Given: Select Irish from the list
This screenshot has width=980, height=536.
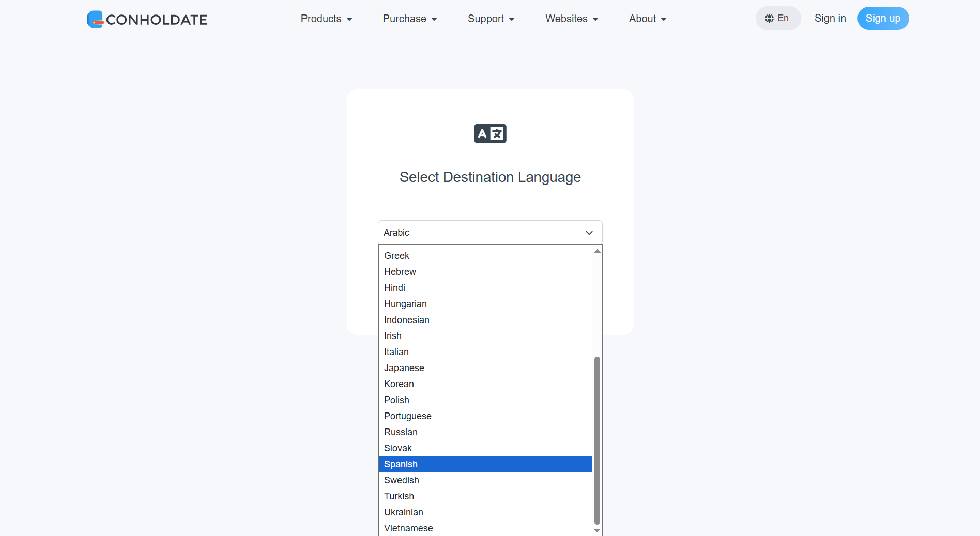Looking at the screenshot, I should point(485,336).
